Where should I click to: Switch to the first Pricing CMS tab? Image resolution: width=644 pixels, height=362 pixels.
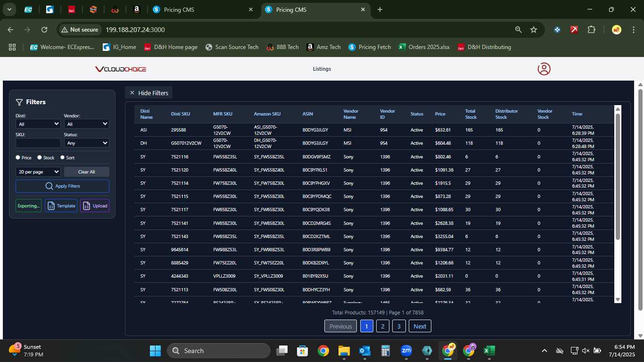click(203, 9)
